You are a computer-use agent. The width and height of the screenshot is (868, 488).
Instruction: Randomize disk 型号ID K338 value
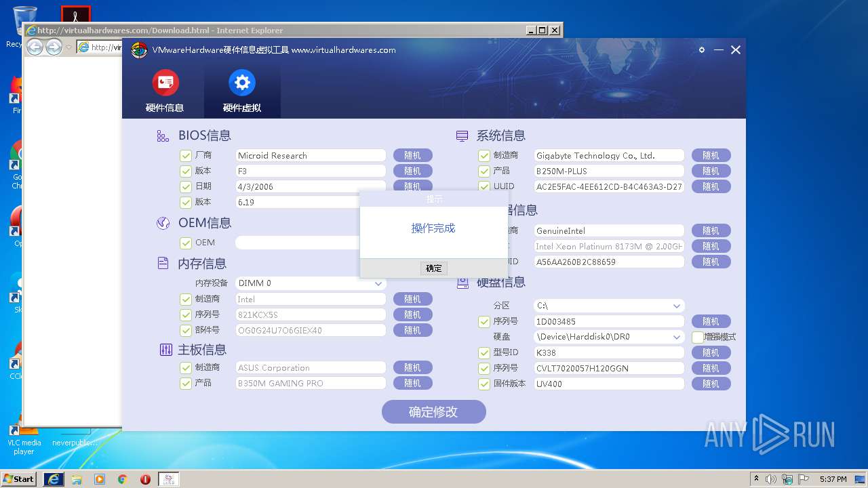(x=711, y=352)
